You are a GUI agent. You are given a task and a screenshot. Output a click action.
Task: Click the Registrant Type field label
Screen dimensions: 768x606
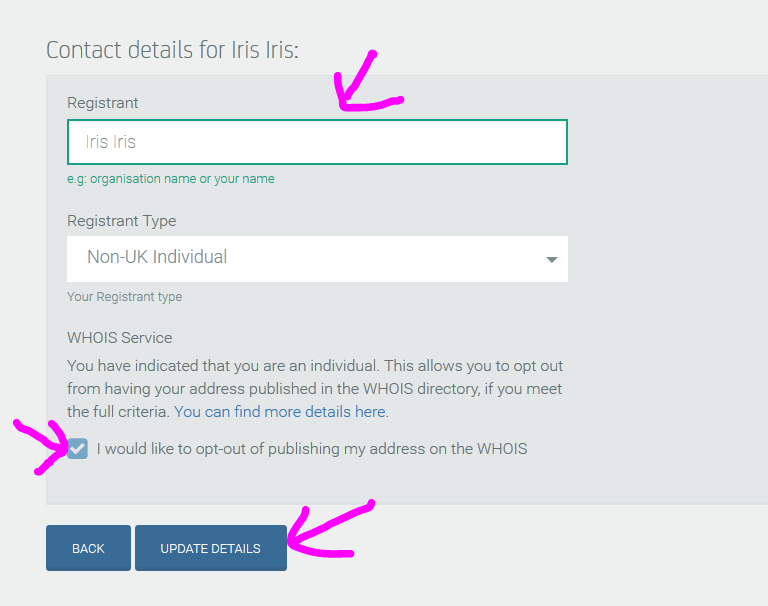coord(121,220)
